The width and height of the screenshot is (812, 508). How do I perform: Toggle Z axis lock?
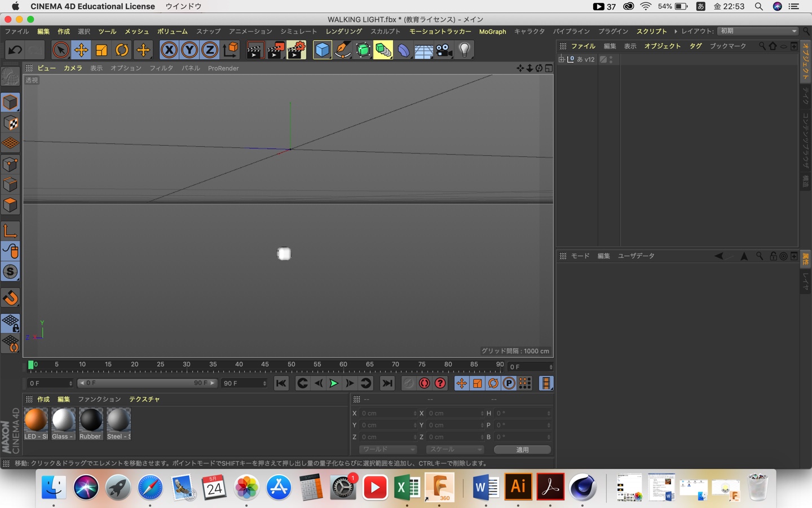pos(210,50)
